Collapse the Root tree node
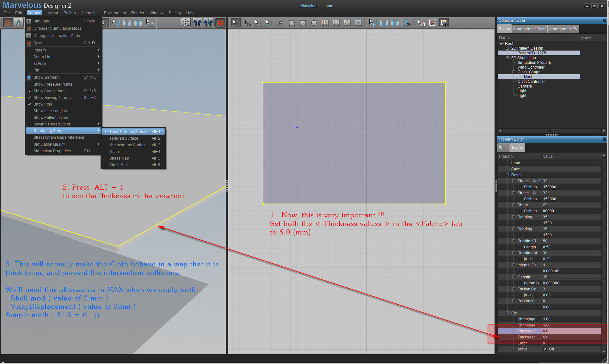 point(501,44)
